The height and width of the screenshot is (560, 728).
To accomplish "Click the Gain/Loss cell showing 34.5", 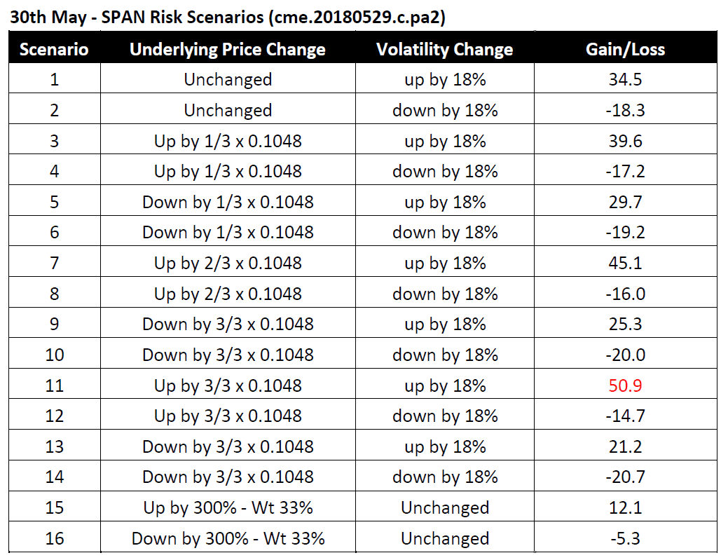I will [625, 80].
